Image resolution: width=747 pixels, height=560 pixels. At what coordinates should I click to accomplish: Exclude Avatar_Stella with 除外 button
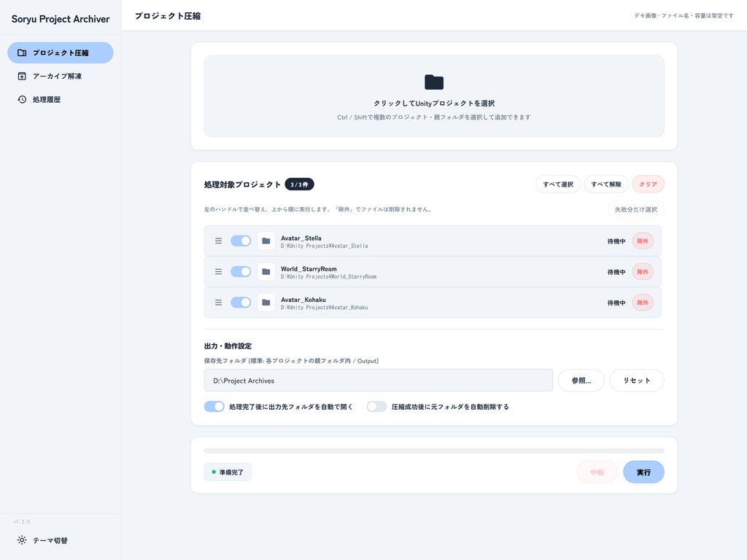tap(643, 241)
